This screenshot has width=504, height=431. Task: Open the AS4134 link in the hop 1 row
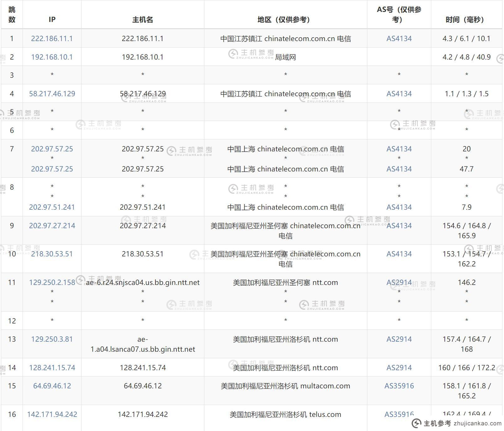point(399,39)
